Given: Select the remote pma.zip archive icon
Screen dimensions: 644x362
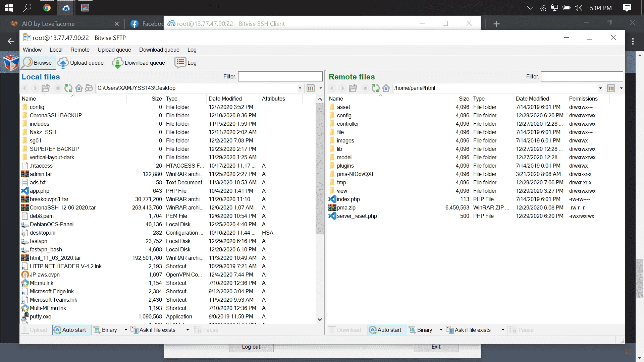Looking at the screenshot, I should [332, 207].
